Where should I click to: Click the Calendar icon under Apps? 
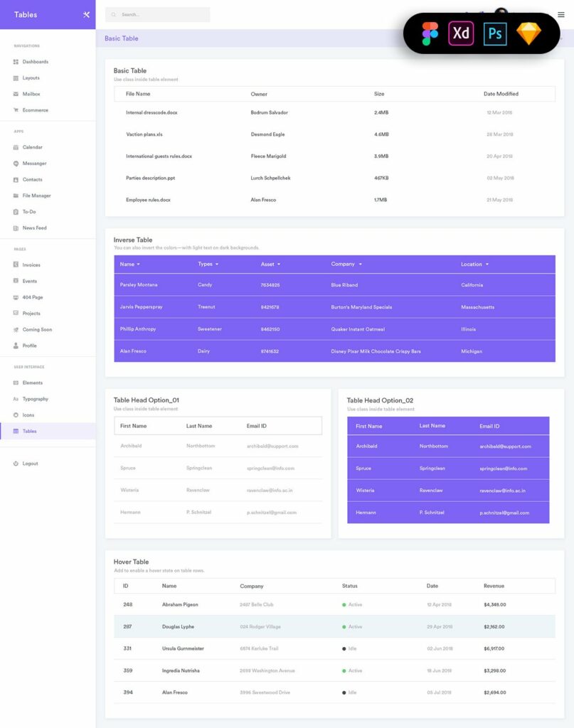[x=16, y=146]
